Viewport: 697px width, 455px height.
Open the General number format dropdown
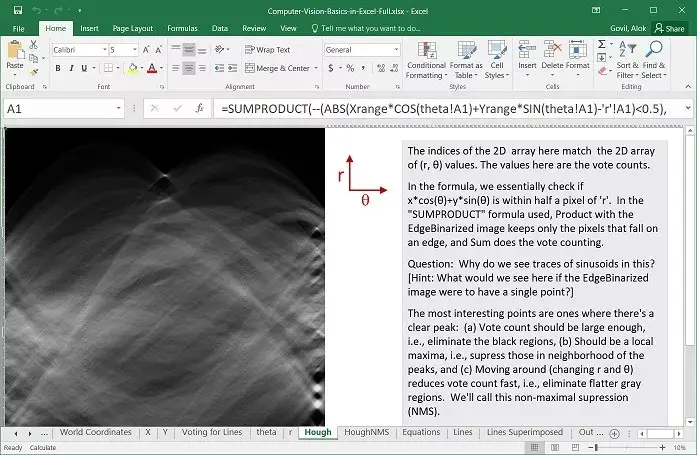[396, 49]
